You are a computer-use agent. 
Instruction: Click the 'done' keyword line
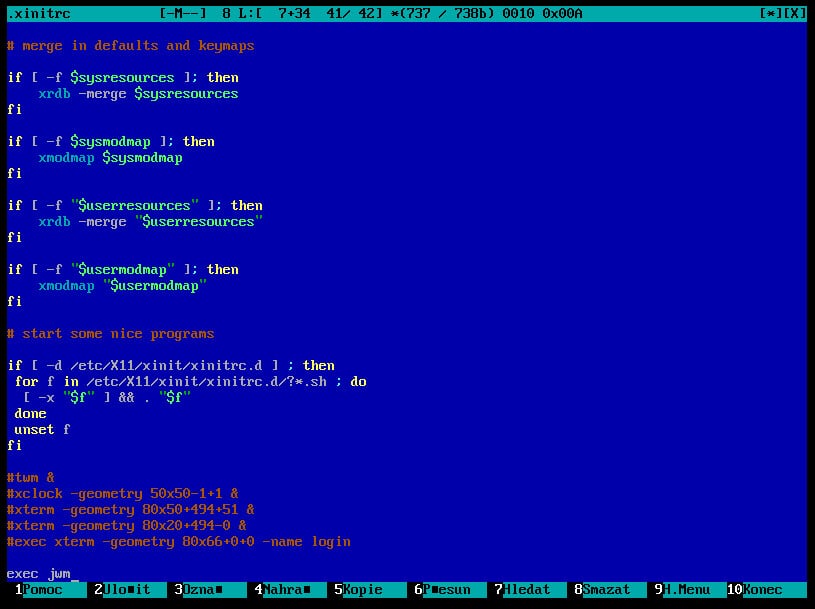point(31,414)
